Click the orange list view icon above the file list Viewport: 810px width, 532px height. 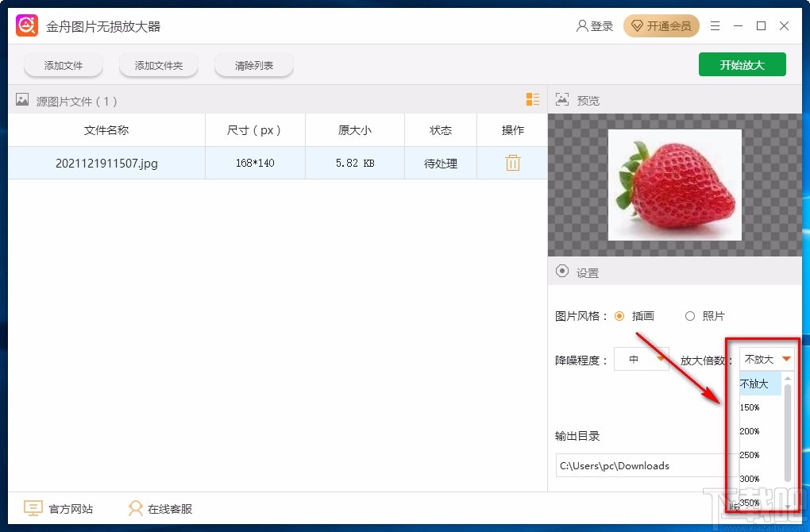(x=532, y=100)
